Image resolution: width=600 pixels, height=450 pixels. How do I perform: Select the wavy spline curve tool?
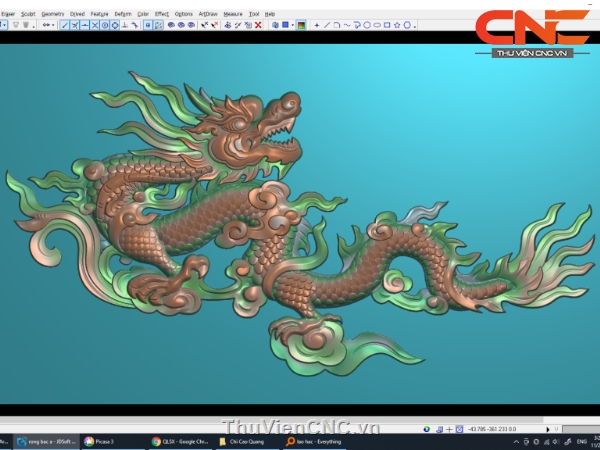347,25
